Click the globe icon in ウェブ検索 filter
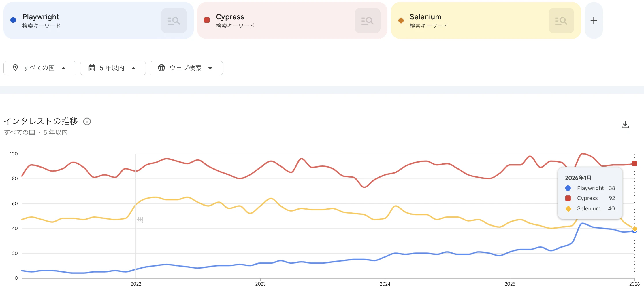 click(x=161, y=68)
